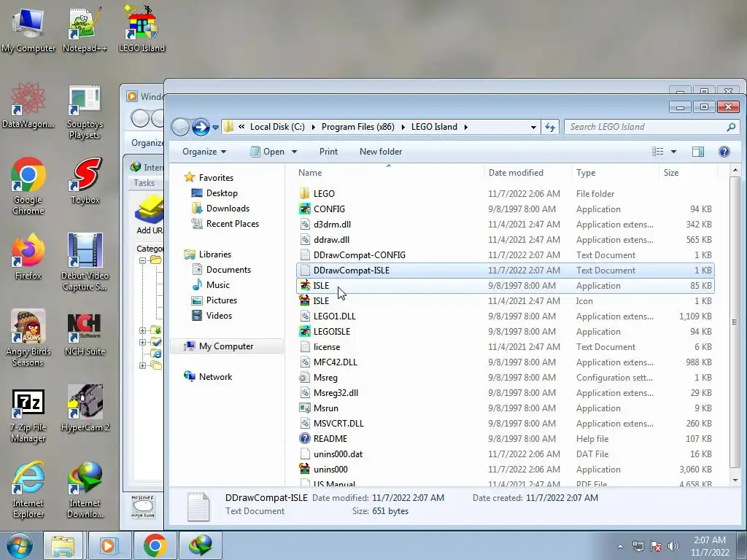Open the My Computer desktop icon
This screenshot has height=560, width=747.
(x=28, y=29)
